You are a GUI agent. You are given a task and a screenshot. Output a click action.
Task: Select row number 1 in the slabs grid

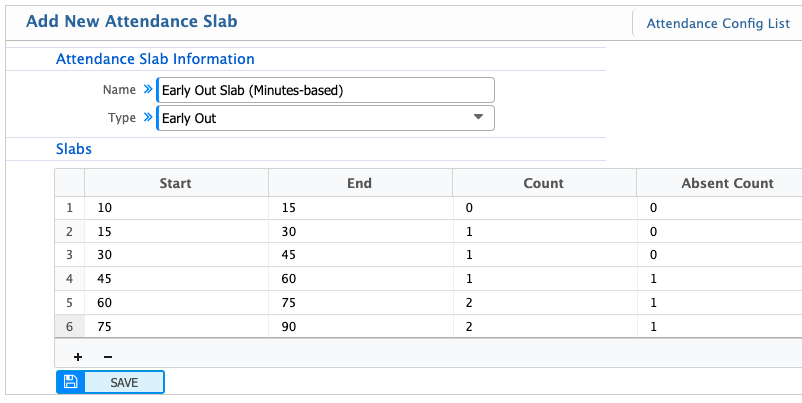[70, 208]
